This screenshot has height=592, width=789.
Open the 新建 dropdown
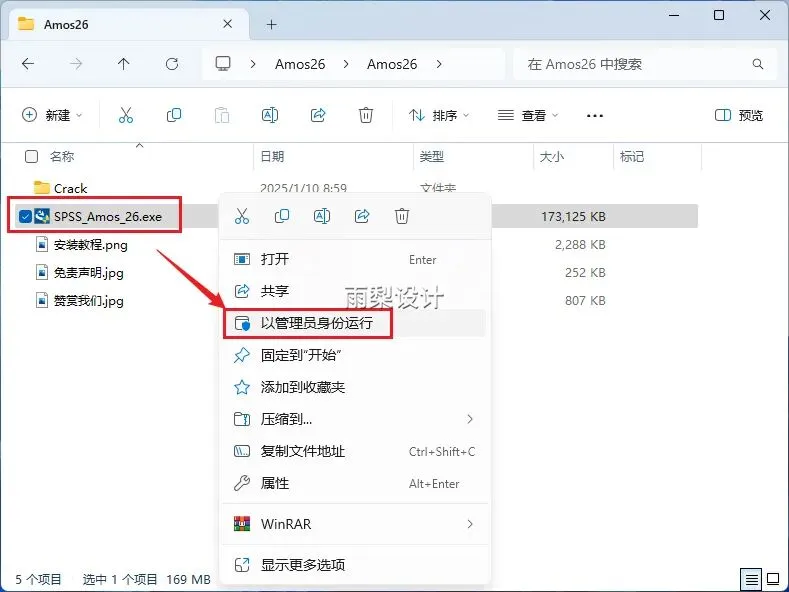click(52, 115)
